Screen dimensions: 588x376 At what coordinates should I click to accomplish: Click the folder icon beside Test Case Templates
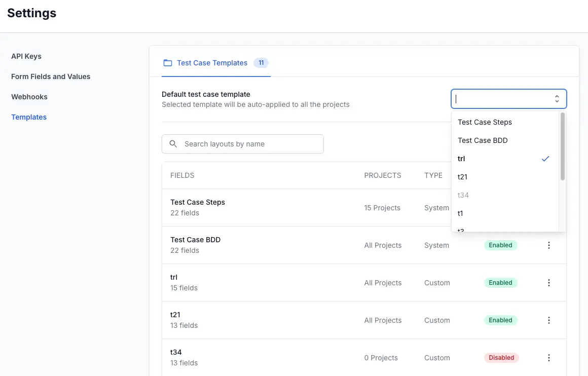(x=167, y=63)
